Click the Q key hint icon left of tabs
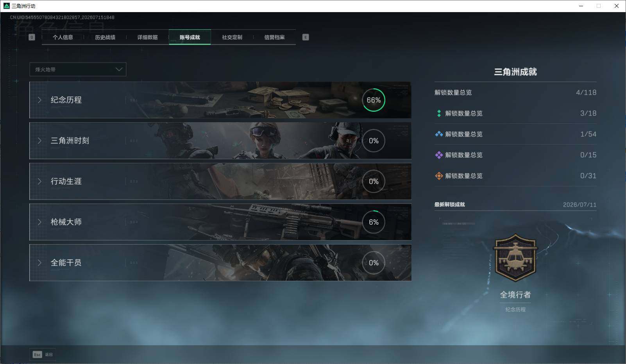 [x=32, y=37]
